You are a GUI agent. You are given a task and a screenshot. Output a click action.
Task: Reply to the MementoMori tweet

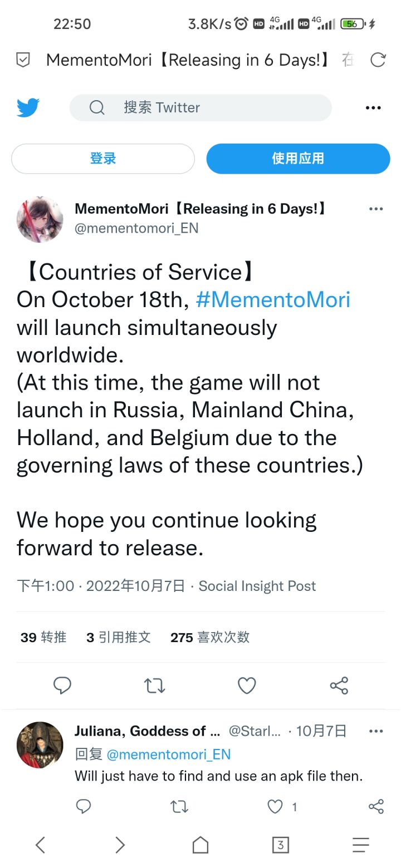click(62, 685)
